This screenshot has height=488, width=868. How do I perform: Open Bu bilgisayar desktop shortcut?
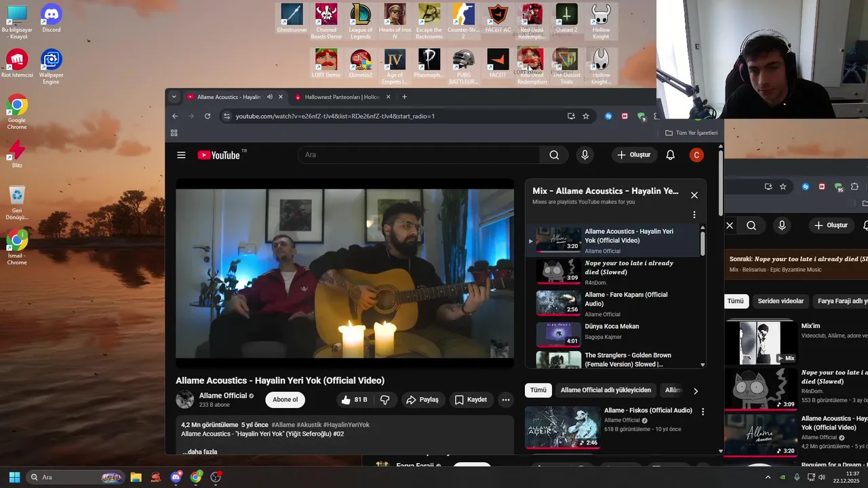17,22
